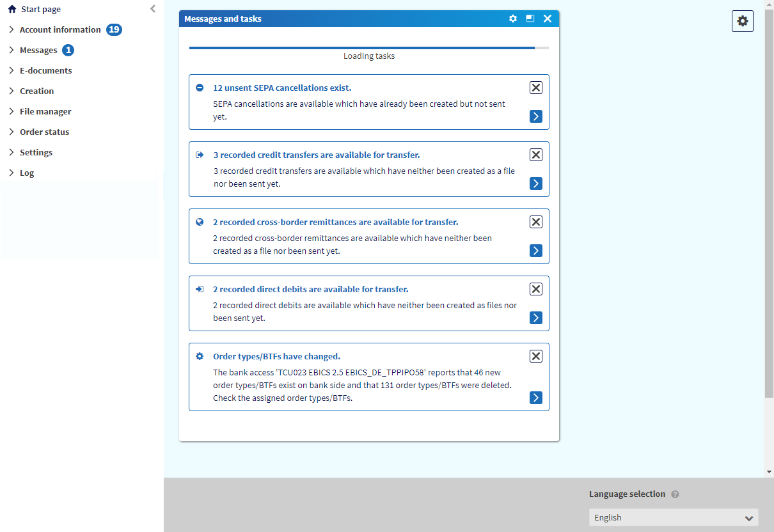The image size is (774, 532).
Task: Go to Start page
Action: pos(40,10)
